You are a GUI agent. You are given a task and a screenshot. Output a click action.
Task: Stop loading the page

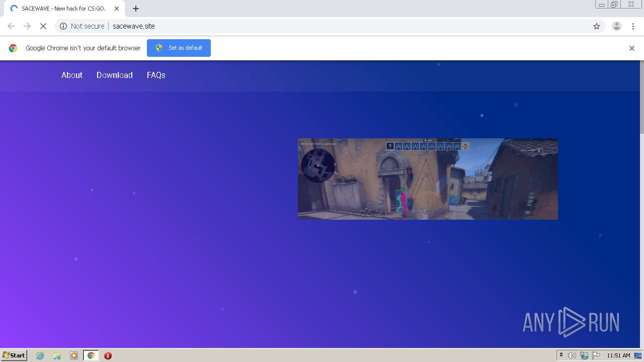click(43, 26)
